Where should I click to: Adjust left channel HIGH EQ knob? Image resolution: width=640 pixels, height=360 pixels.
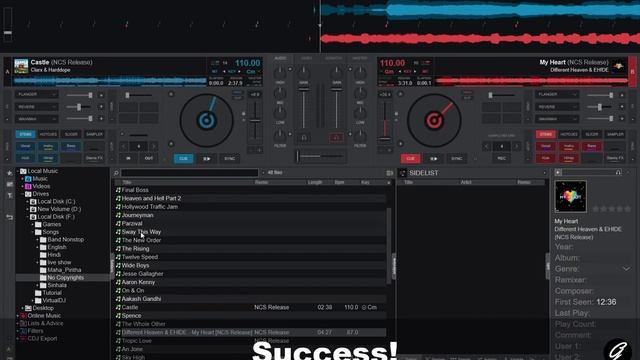pyautogui.click(x=280, y=73)
